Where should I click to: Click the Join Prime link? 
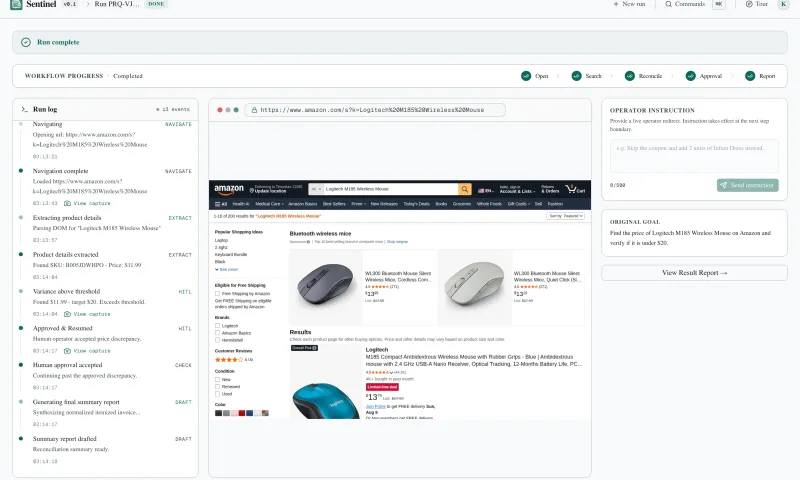click(376, 407)
